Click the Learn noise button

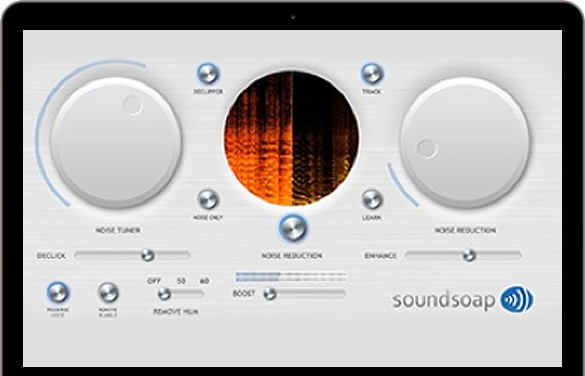pyautogui.click(x=372, y=200)
